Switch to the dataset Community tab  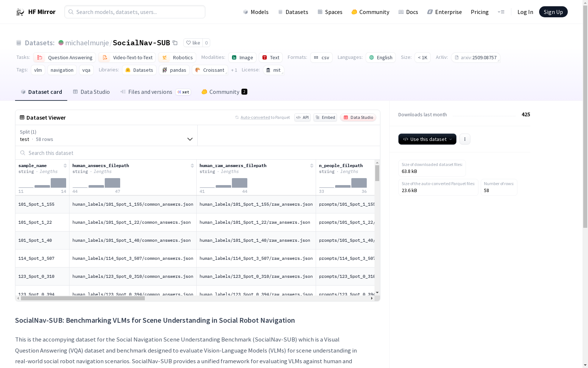224,92
